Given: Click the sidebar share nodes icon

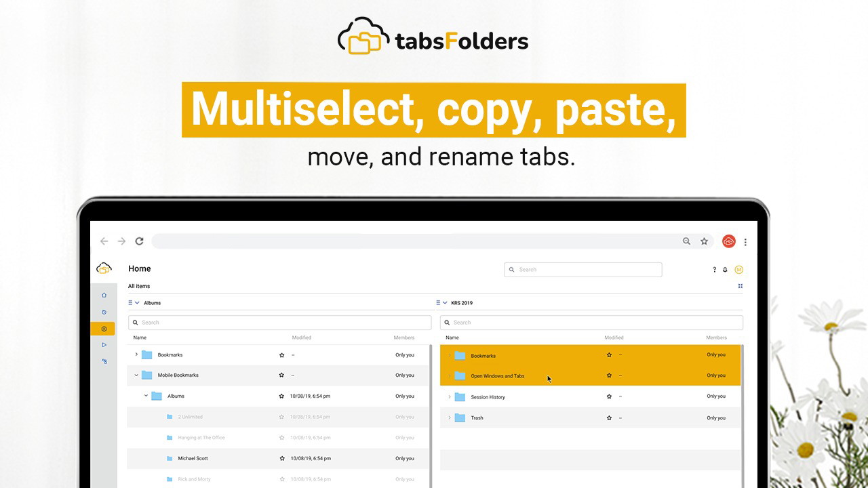Looking at the screenshot, I should tap(104, 361).
